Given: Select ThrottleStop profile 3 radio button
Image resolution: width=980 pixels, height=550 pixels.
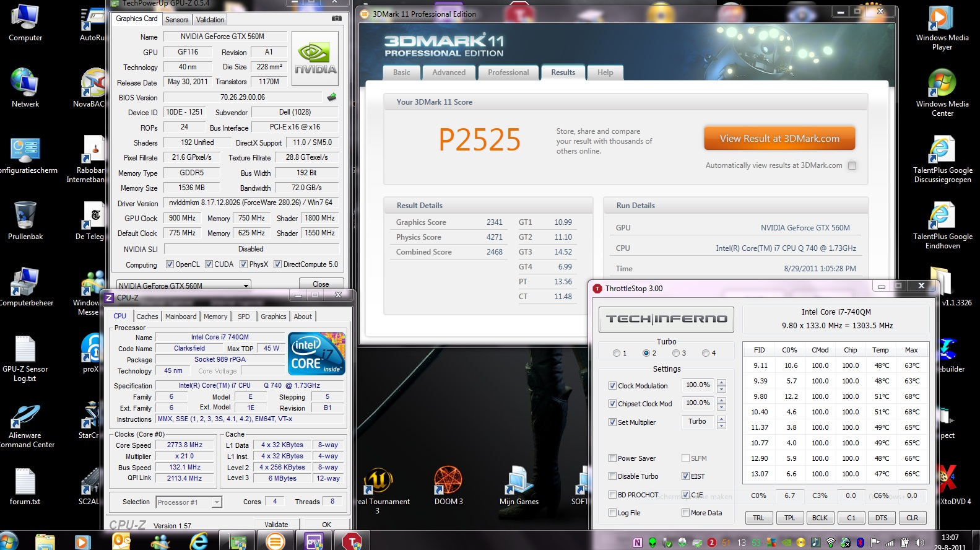Looking at the screenshot, I should tap(676, 353).
